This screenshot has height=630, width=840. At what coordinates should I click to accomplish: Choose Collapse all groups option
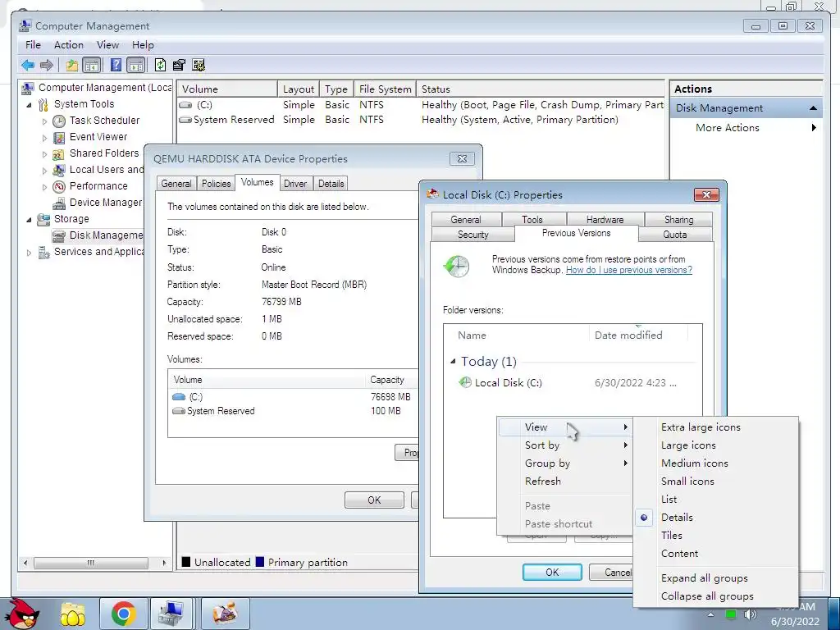coord(707,596)
